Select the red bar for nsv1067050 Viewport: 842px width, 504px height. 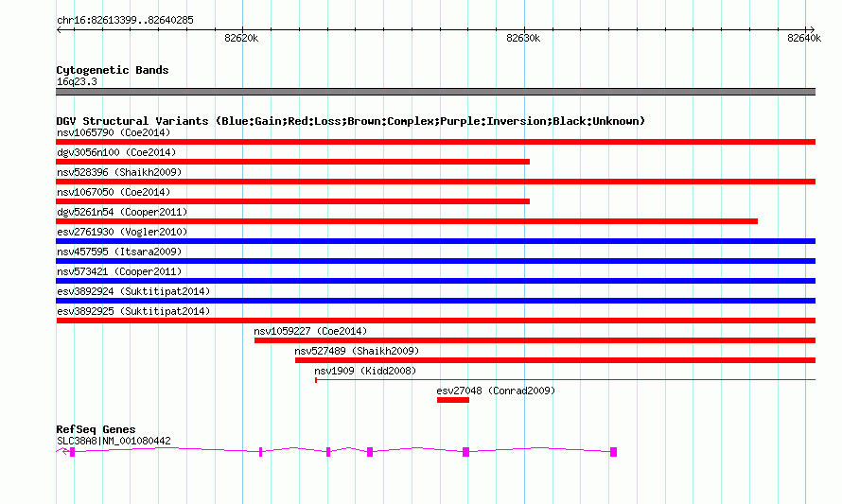pyautogui.click(x=292, y=201)
